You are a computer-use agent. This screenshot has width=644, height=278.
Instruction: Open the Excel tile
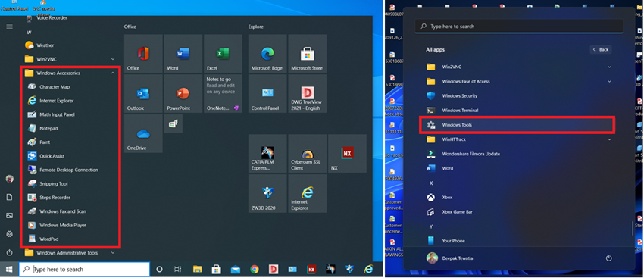point(223,54)
